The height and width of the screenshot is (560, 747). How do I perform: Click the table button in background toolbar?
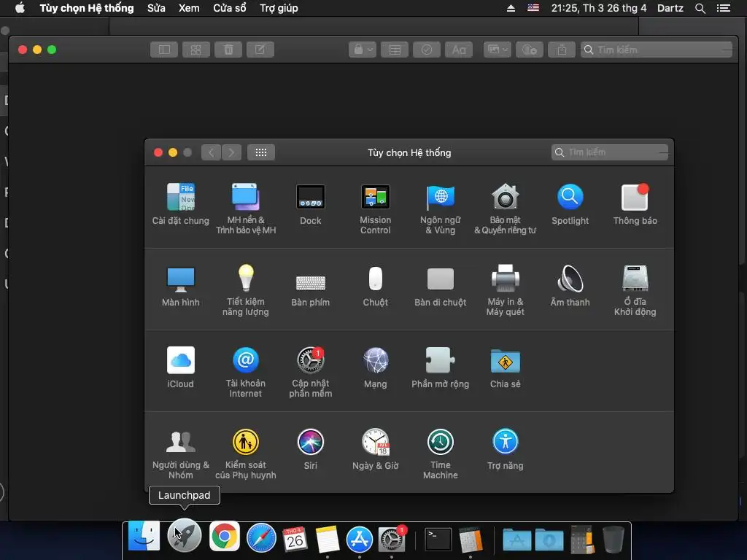pyautogui.click(x=395, y=50)
